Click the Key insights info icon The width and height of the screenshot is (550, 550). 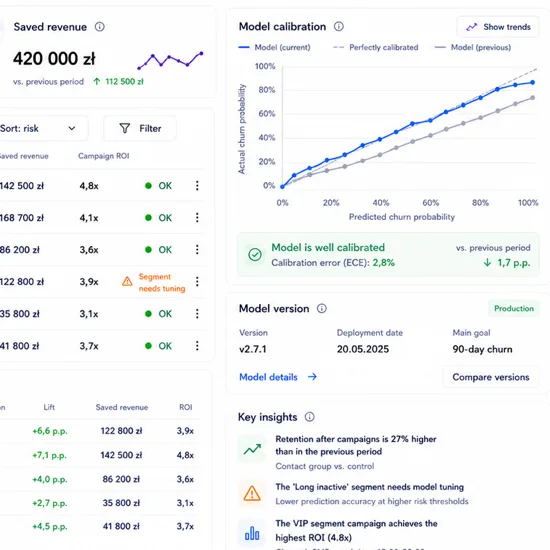(x=309, y=417)
